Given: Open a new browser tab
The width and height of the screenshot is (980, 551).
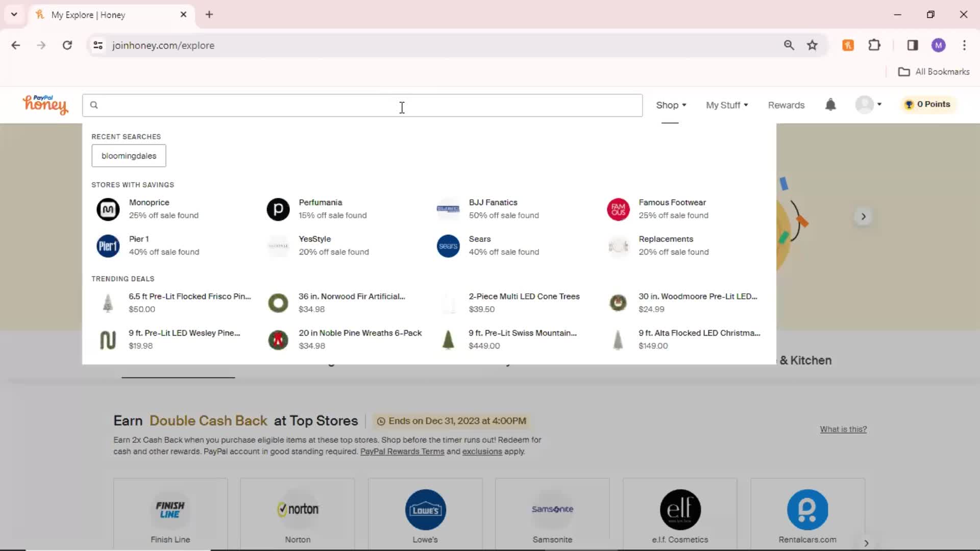Looking at the screenshot, I should [x=209, y=15].
